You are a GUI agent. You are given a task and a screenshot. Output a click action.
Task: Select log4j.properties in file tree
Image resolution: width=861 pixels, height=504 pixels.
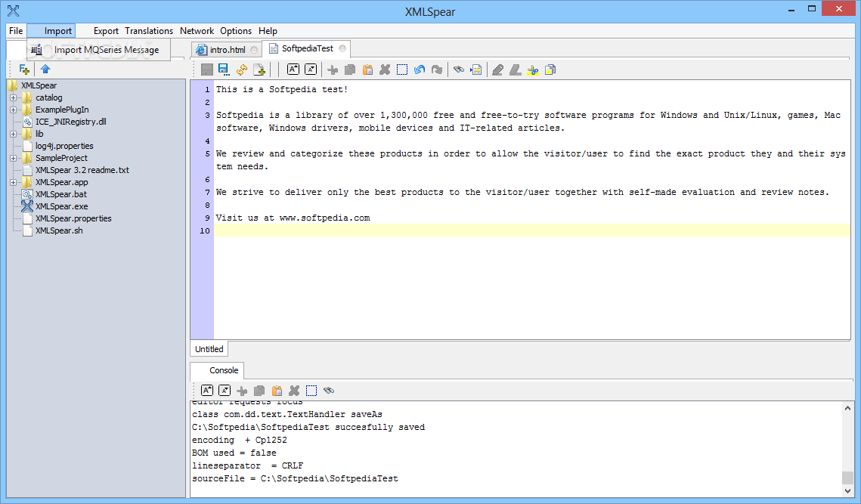click(64, 146)
